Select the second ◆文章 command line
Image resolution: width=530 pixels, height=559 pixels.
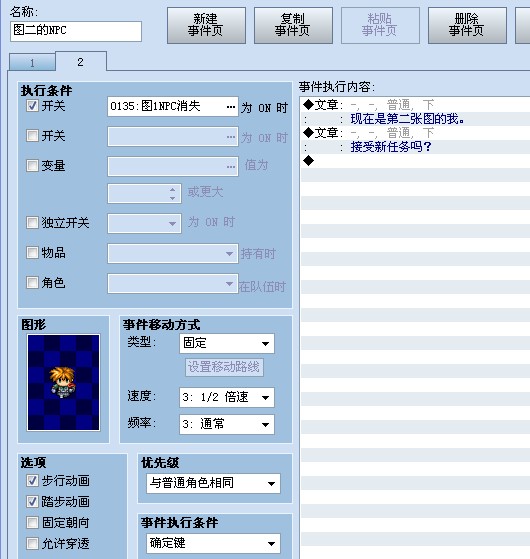coord(415,133)
